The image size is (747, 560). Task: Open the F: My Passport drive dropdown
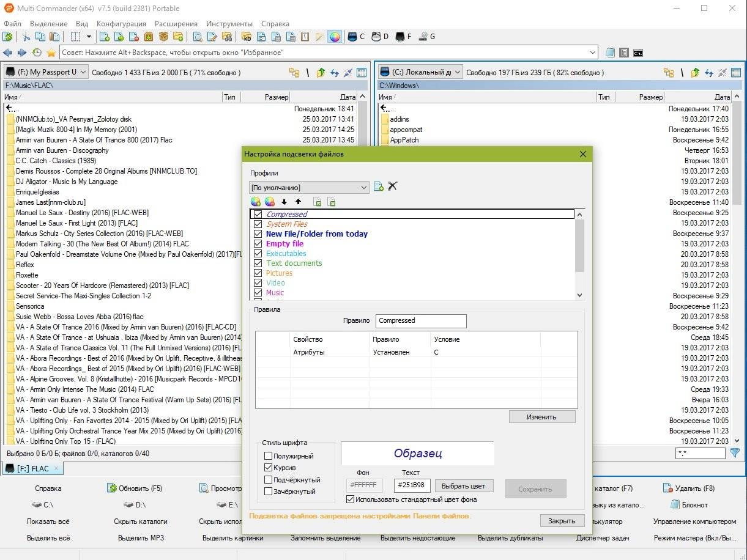point(45,72)
